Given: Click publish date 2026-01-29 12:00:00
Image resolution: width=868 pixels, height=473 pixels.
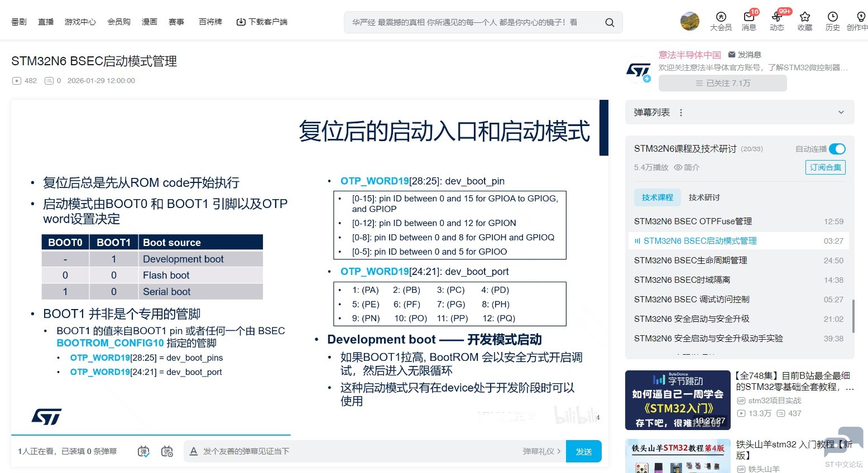Looking at the screenshot, I should coord(101,81).
